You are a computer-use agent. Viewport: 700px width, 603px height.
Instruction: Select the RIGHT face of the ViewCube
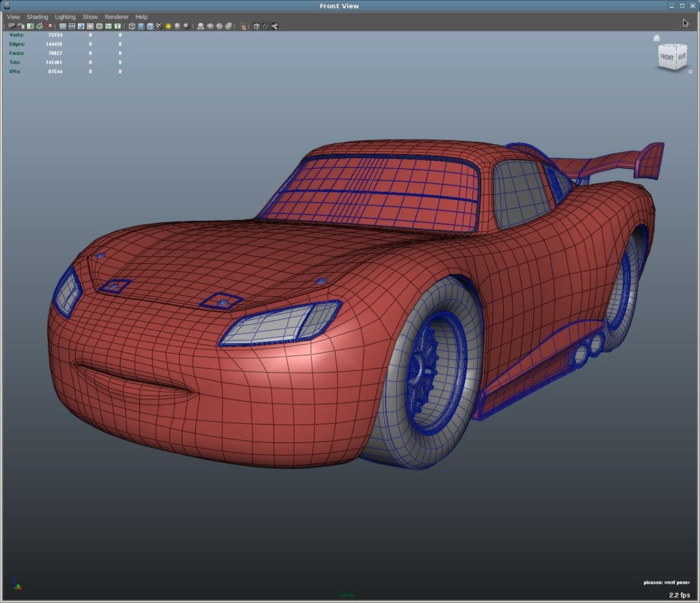click(x=682, y=57)
